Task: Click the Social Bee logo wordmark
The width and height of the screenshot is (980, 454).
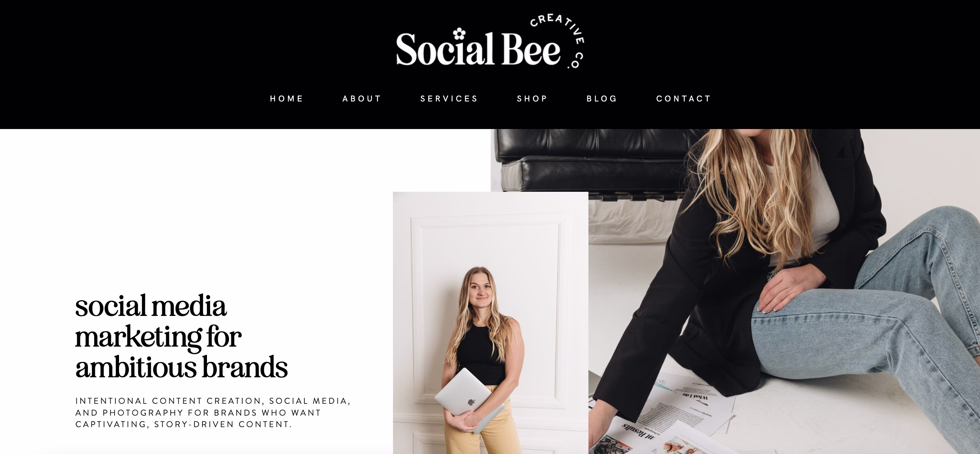Action: pyautogui.click(x=478, y=49)
